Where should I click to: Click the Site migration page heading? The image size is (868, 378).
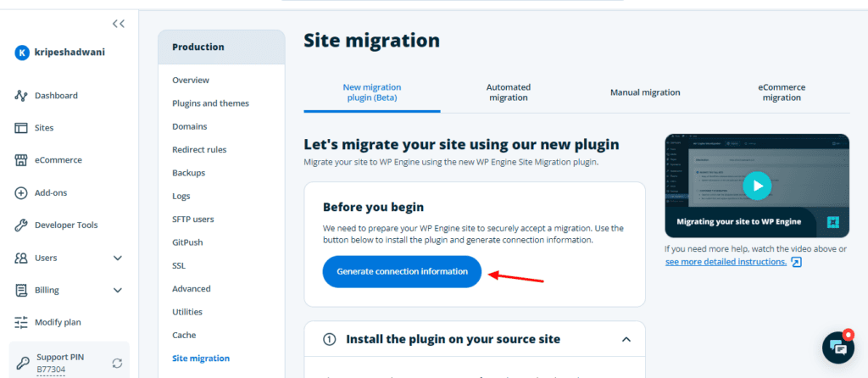(x=372, y=41)
